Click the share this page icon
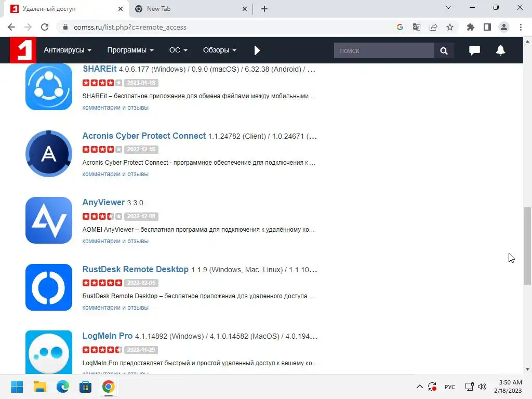Screen dimensions: 532x399 click(x=433, y=27)
